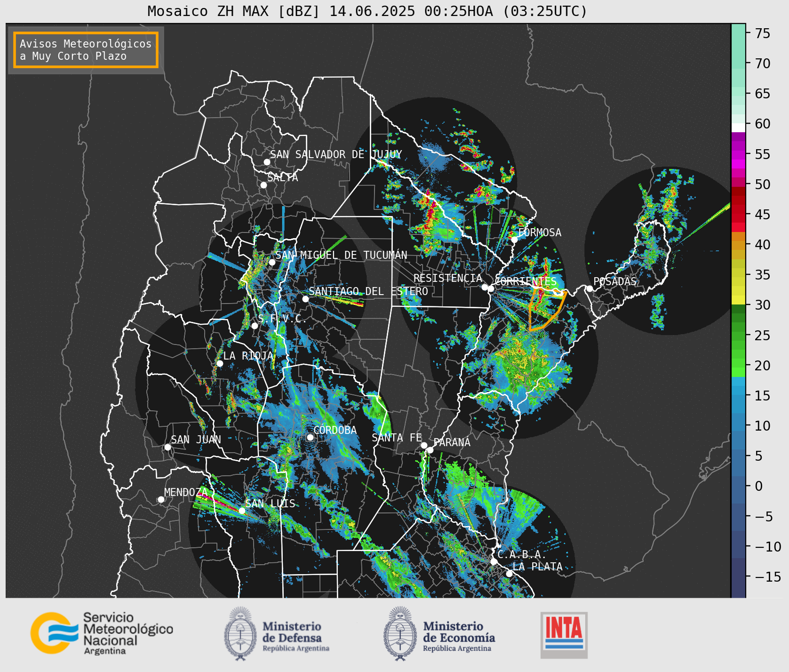Click the Servicio Meteorológico Nacional logo
This screenshot has width=789, height=672.
(x=102, y=633)
